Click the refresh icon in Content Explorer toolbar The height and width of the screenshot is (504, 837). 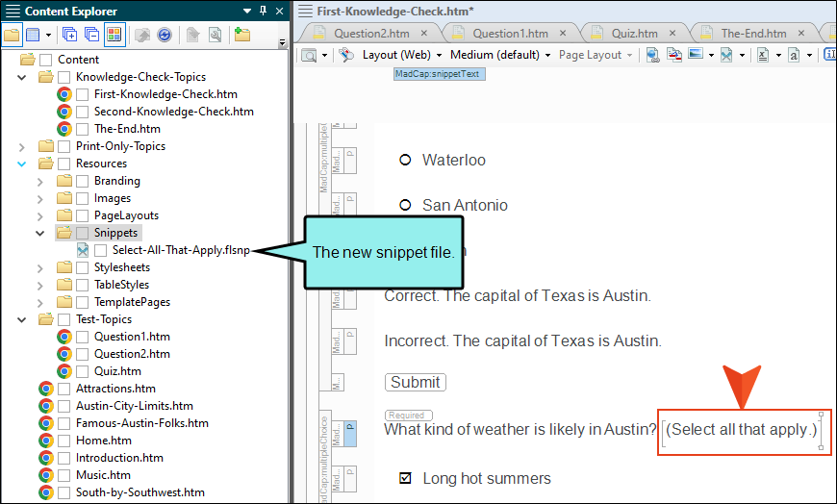click(x=165, y=35)
